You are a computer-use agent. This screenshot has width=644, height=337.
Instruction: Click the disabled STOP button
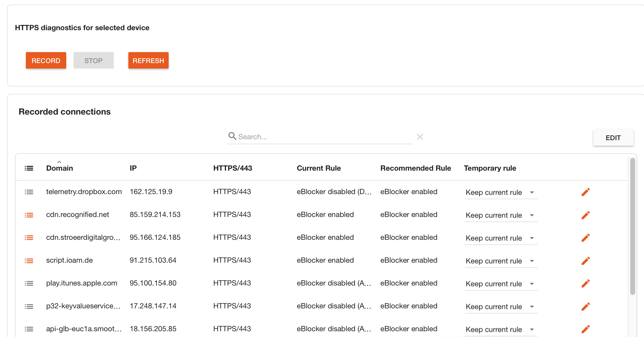pos(93,60)
